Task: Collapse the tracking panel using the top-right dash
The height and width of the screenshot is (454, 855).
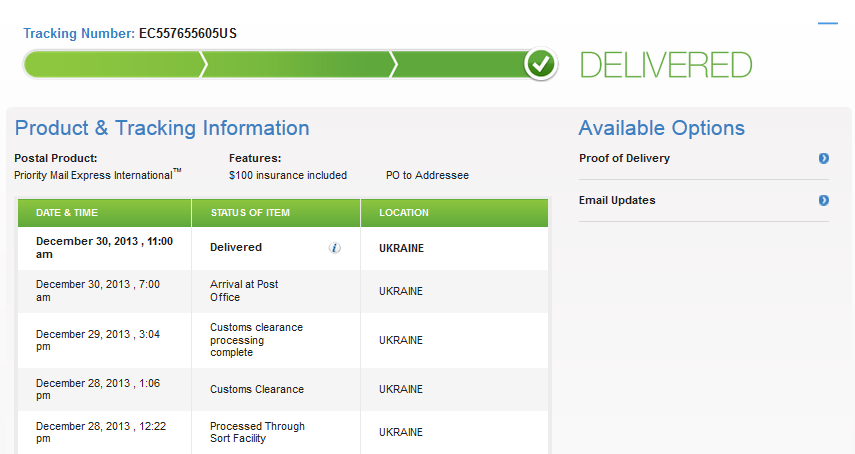Action: 827,23
